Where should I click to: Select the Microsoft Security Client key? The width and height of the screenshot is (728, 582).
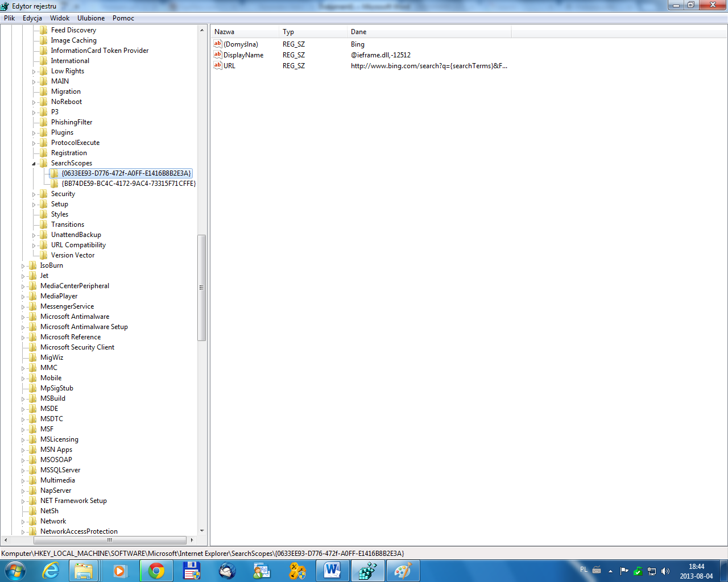pos(77,347)
